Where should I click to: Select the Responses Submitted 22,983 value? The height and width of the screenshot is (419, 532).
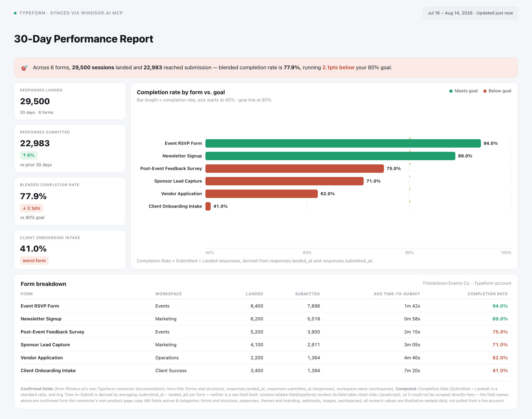pyautogui.click(x=35, y=143)
